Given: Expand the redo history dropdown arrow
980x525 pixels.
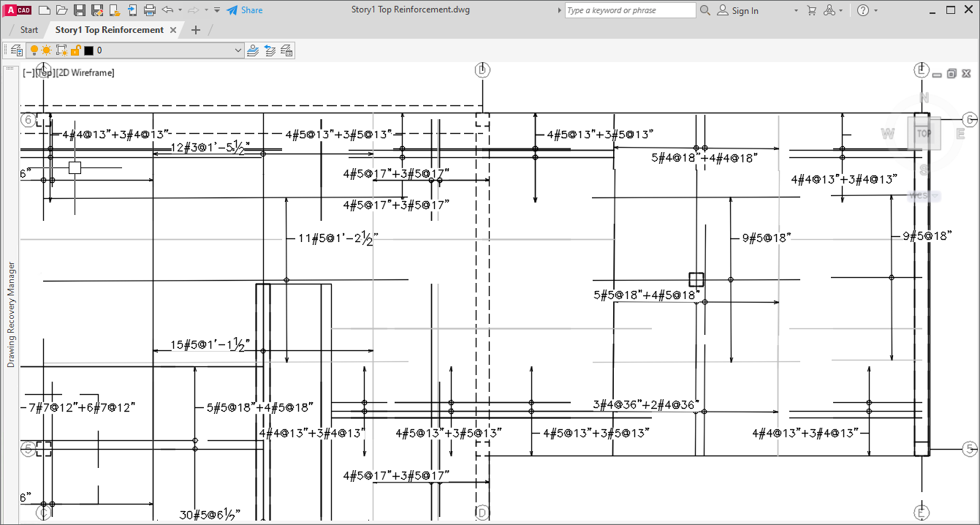Looking at the screenshot, I should coord(206,10).
